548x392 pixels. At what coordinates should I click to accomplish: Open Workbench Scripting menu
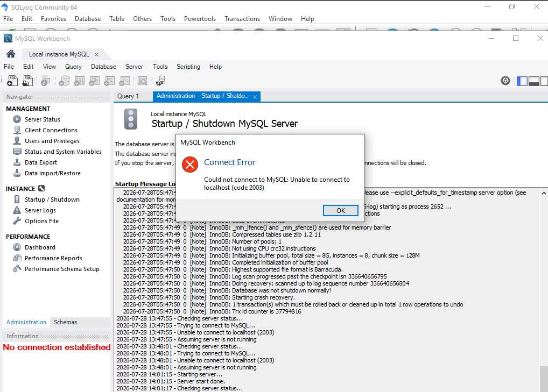click(x=188, y=67)
